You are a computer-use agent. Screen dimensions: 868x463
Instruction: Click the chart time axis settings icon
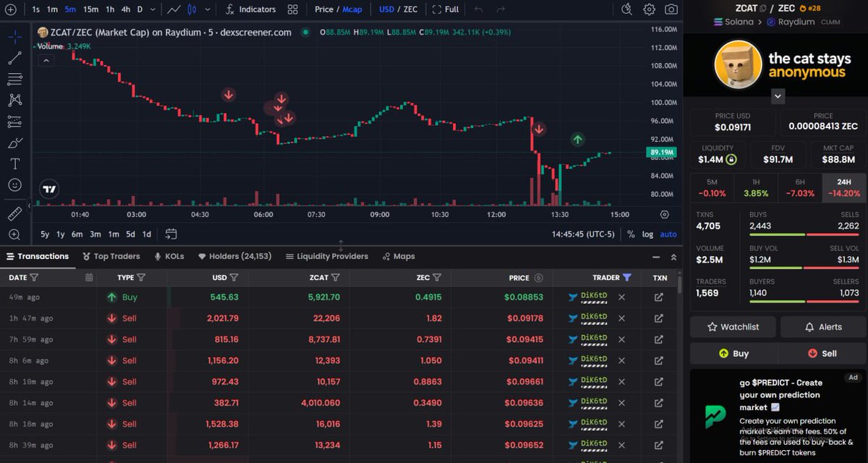665,214
